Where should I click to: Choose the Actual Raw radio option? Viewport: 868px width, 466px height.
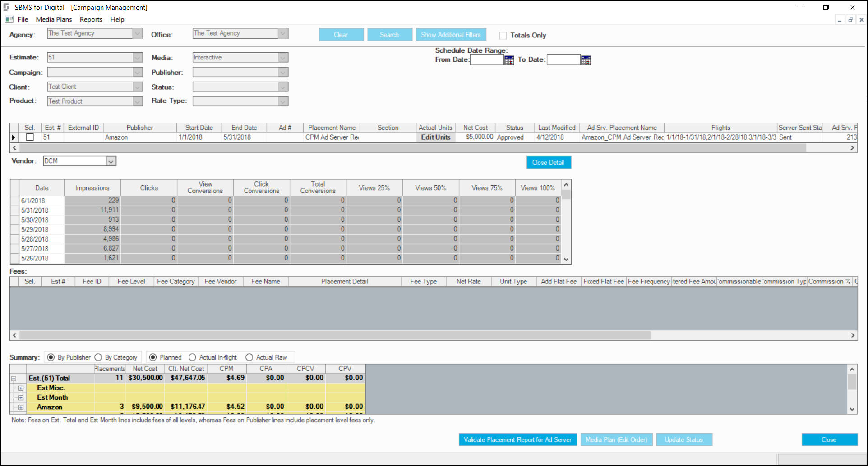tap(249, 357)
